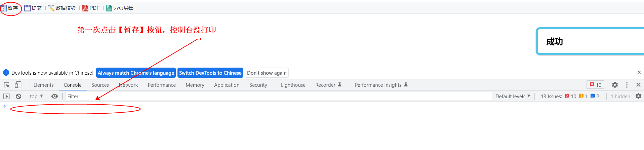Open the Application tab
The height and width of the screenshot is (150, 644).
coord(227,85)
